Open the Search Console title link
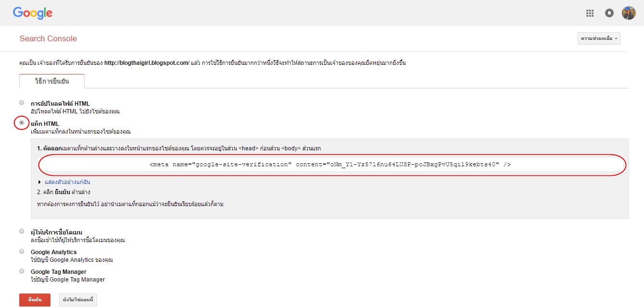 48,39
